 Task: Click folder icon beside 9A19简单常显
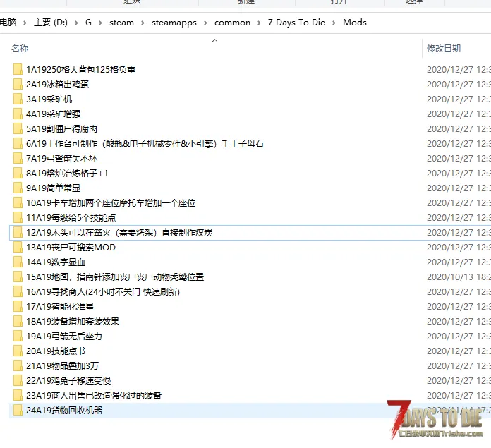(x=18, y=188)
